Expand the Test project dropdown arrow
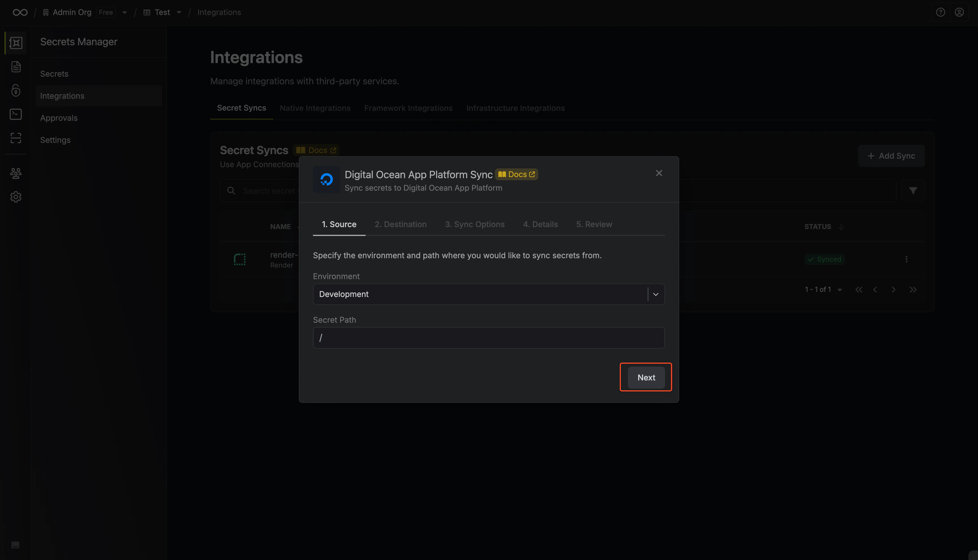The image size is (978, 560). (x=179, y=13)
